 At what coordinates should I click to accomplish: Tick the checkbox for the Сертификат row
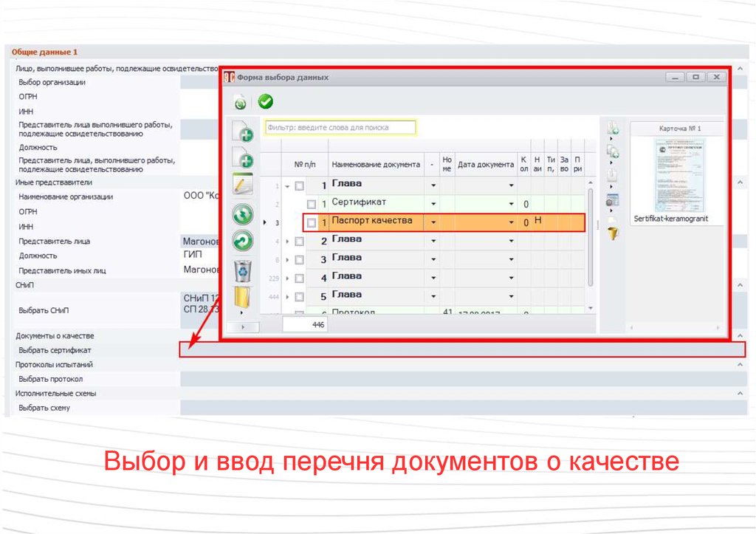click(x=312, y=204)
